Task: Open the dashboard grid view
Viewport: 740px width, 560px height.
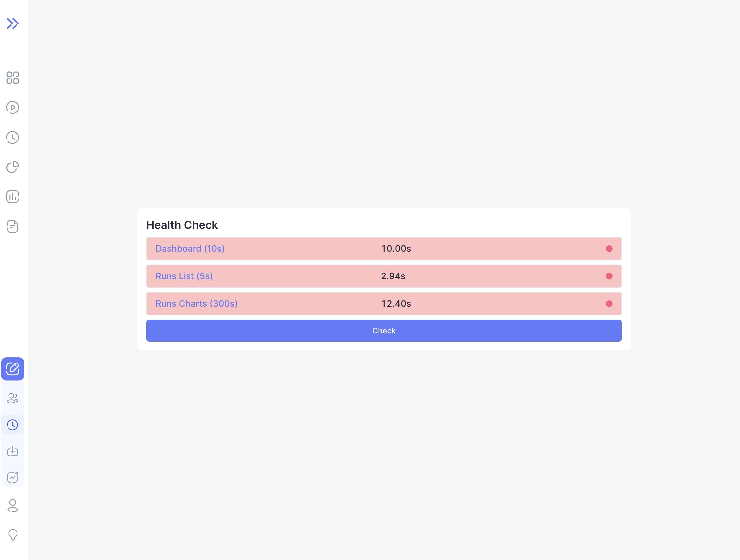Action: point(13,78)
